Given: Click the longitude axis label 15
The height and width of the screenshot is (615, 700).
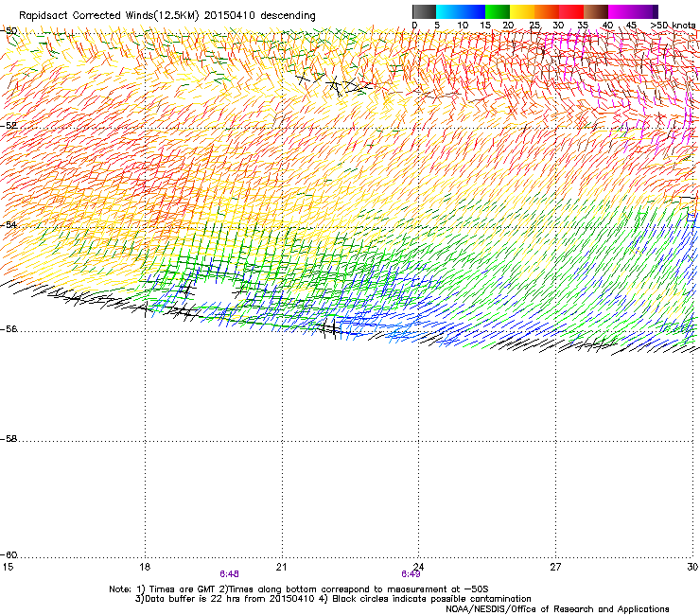Looking at the screenshot, I should pyautogui.click(x=8, y=567).
